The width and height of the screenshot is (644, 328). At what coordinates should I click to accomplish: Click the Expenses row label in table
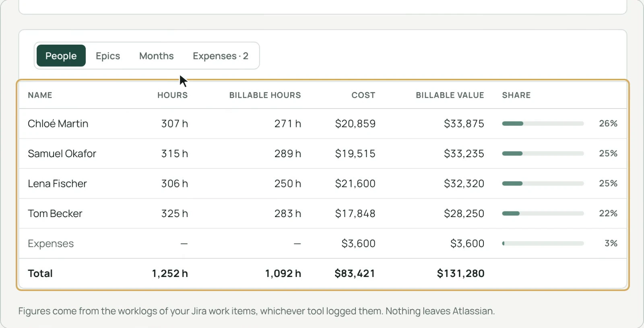pos(51,244)
